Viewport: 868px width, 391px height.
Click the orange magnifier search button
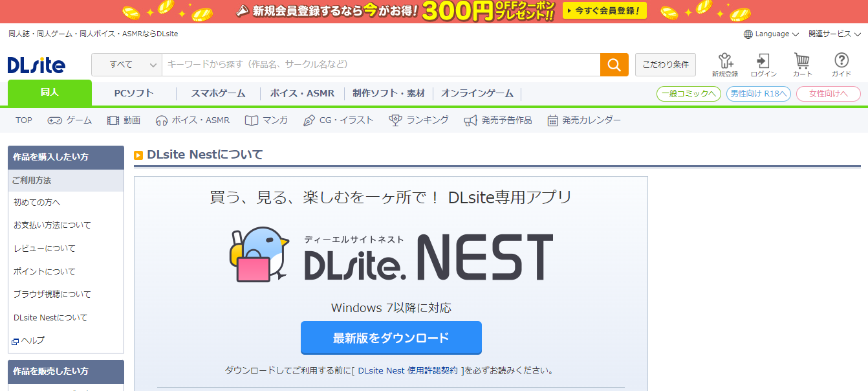pos(614,65)
